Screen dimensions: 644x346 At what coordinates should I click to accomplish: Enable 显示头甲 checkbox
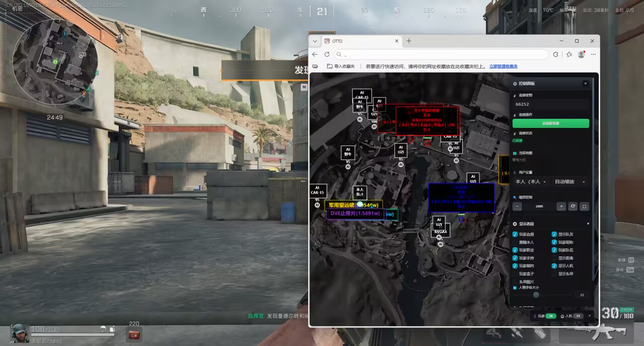click(x=554, y=273)
